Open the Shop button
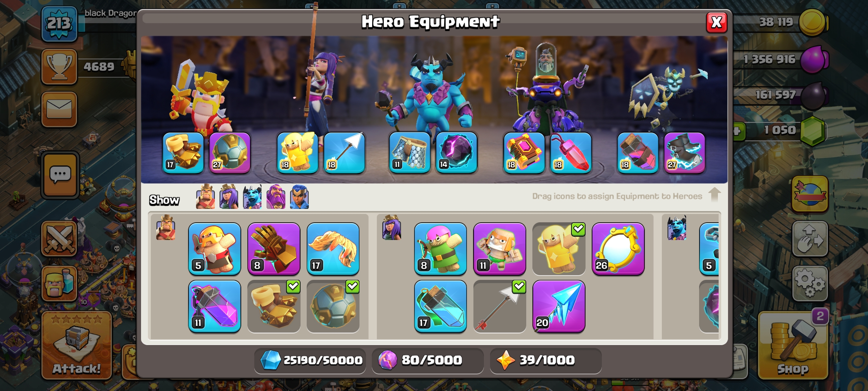 (x=793, y=346)
